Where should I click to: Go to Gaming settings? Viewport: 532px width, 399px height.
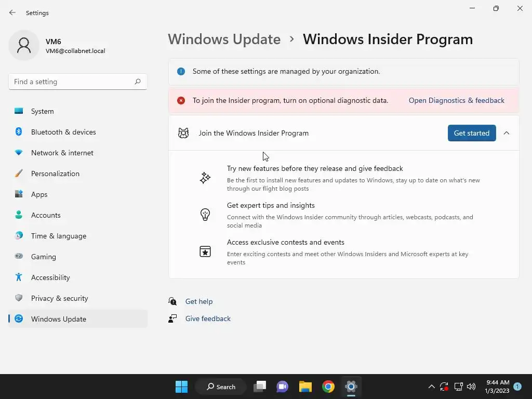click(78, 257)
